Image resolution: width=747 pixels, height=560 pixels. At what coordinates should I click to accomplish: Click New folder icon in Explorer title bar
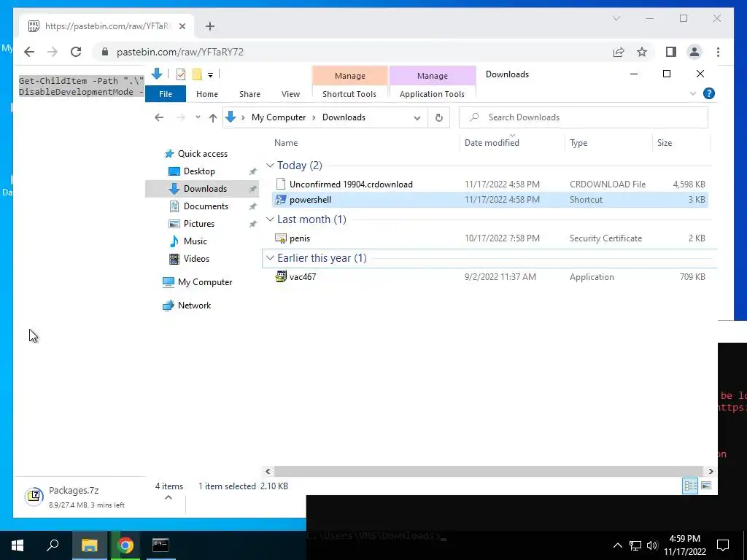[197, 74]
